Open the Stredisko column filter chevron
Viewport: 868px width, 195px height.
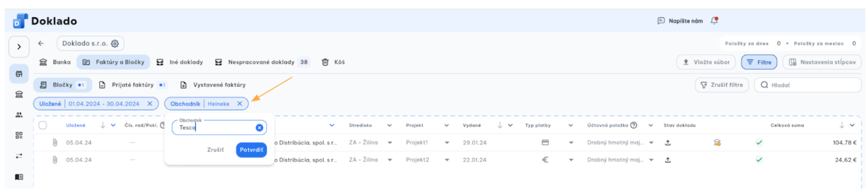click(x=389, y=126)
